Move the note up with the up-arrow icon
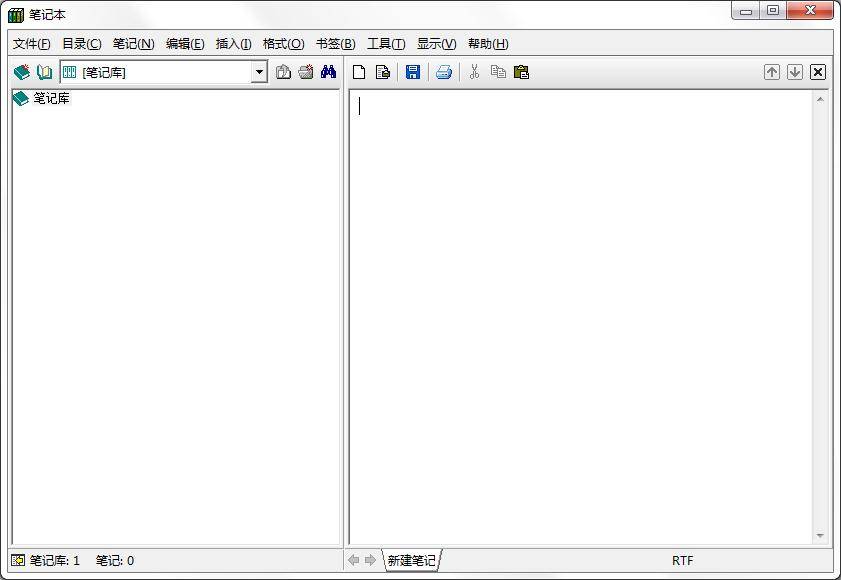The image size is (841, 580). (x=770, y=71)
